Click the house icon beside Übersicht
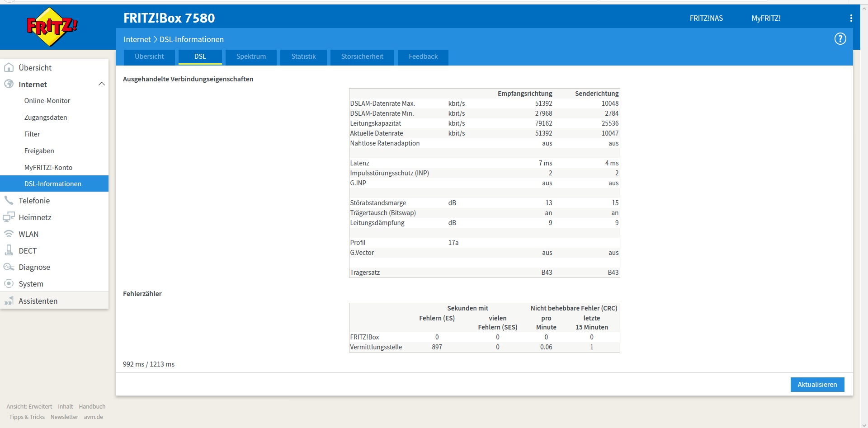 [x=9, y=68]
